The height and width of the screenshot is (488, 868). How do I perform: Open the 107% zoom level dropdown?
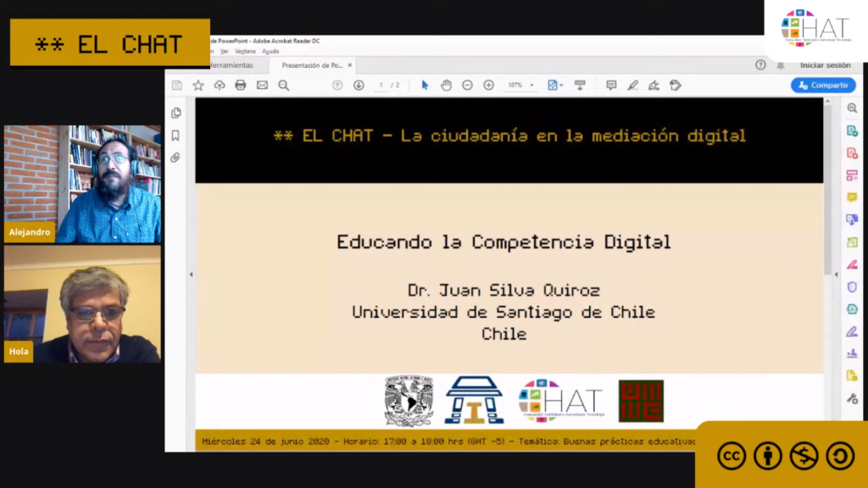pyautogui.click(x=520, y=86)
